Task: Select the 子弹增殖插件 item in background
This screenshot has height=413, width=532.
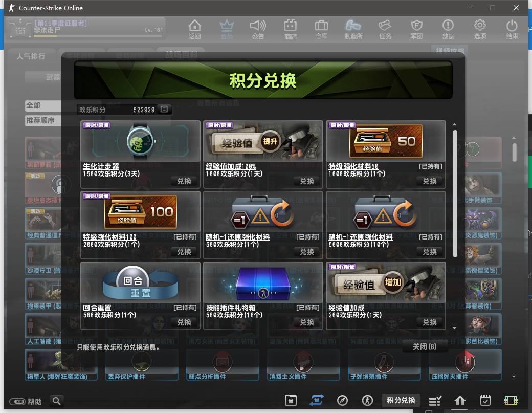Action: pos(384,365)
